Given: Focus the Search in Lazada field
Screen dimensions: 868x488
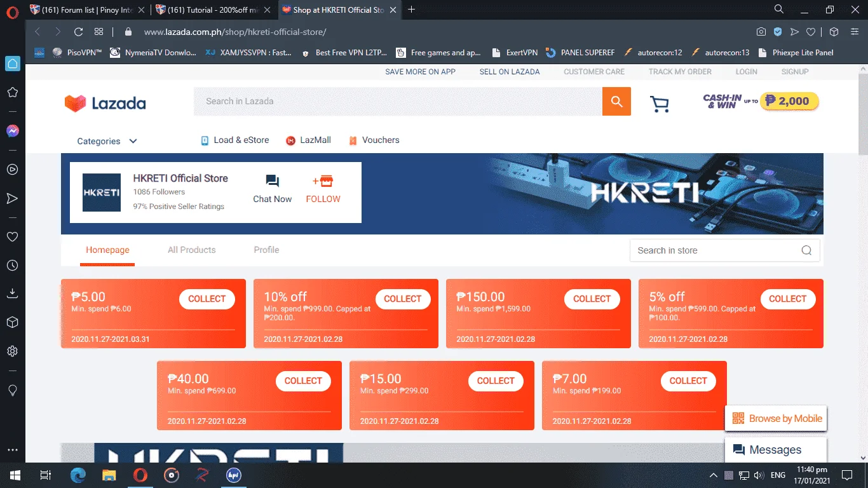Looking at the screenshot, I should [398, 101].
